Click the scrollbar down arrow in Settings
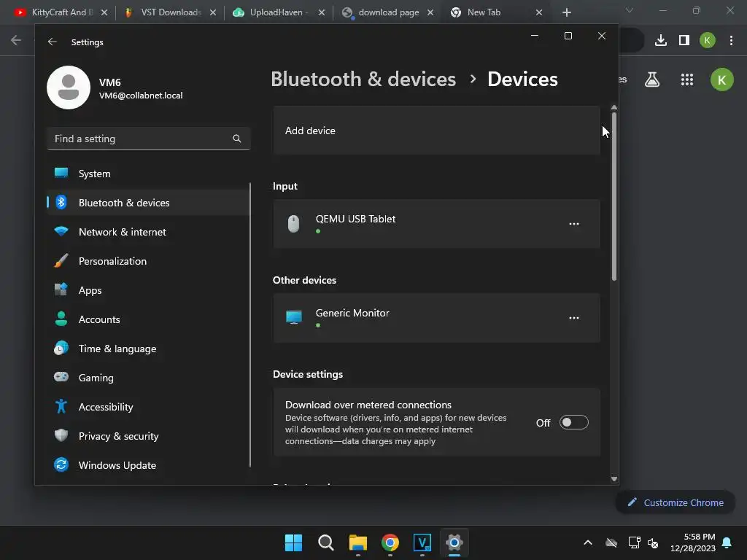 click(x=614, y=479)
